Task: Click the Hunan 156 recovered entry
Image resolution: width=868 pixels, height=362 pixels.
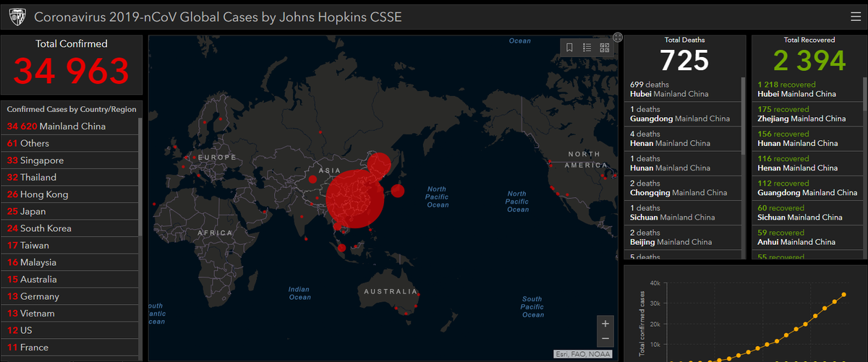Action: pyautogui.click(x=807, y=139)
